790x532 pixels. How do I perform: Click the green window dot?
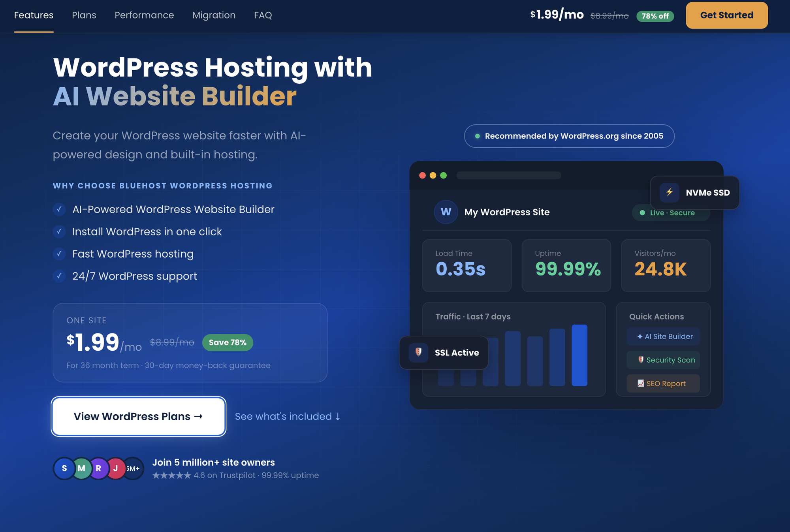443,175
